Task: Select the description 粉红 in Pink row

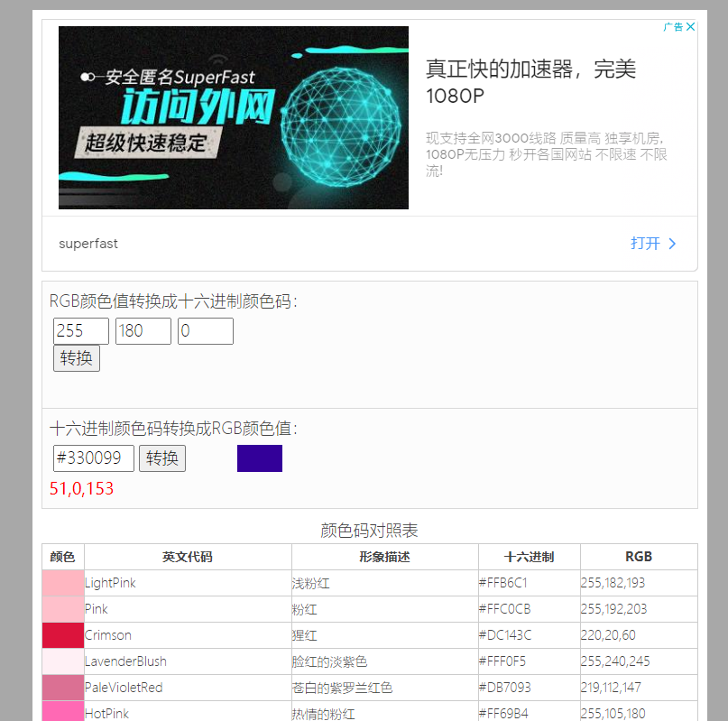Action: coord(305,609)
